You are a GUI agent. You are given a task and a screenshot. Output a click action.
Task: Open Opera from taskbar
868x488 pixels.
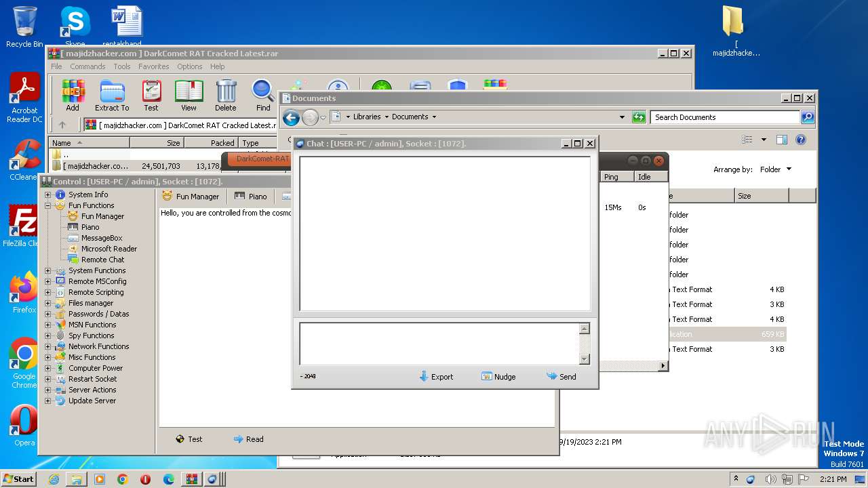click(145, 479)
